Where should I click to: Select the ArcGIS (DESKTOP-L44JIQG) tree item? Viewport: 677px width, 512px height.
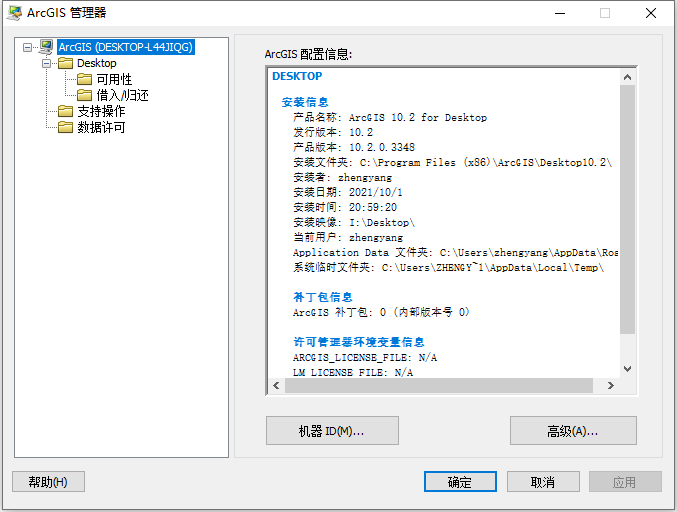pos(126,47)
